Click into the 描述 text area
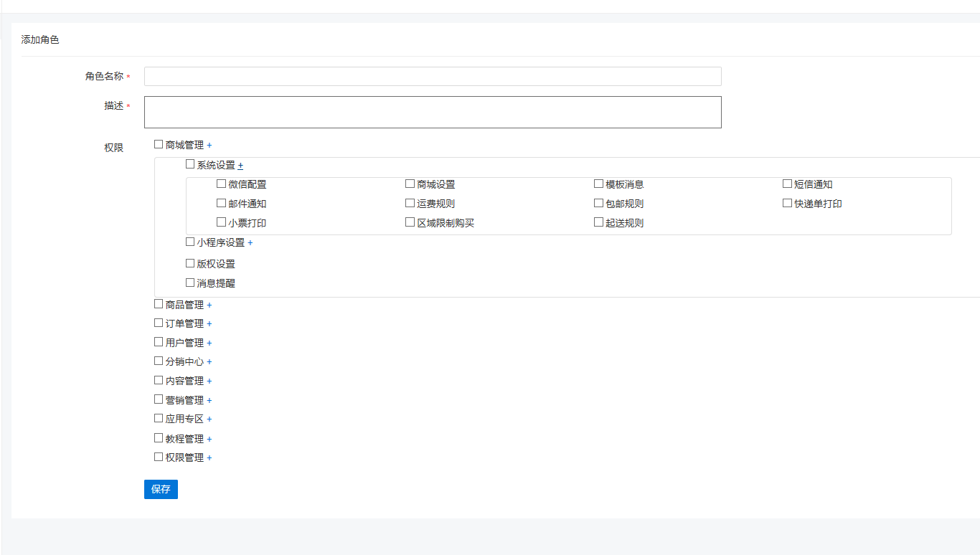This screenshot has width=980, height=555. [433, 113]
